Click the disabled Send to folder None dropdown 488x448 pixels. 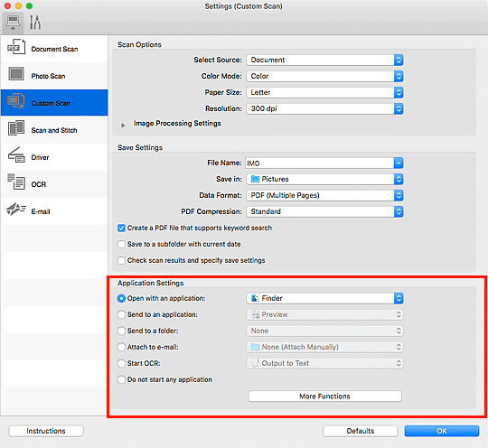[x=324, y=331]
